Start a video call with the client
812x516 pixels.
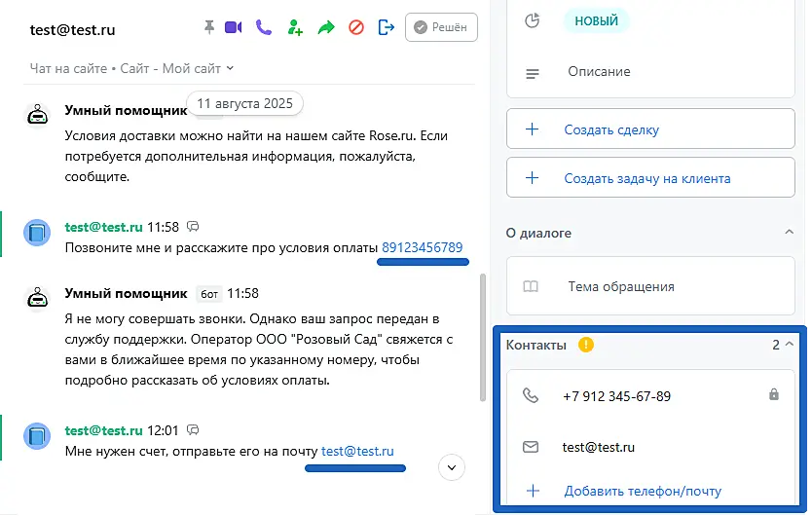point(234,27)
